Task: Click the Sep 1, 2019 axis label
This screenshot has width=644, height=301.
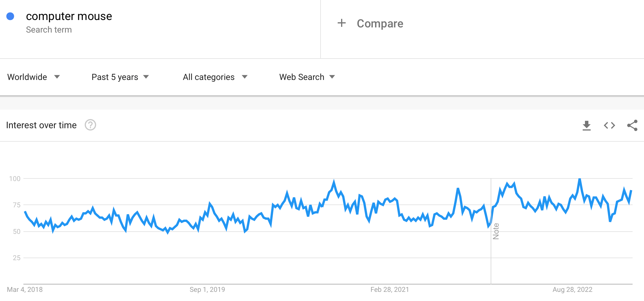Action: (x=207, y=290)
